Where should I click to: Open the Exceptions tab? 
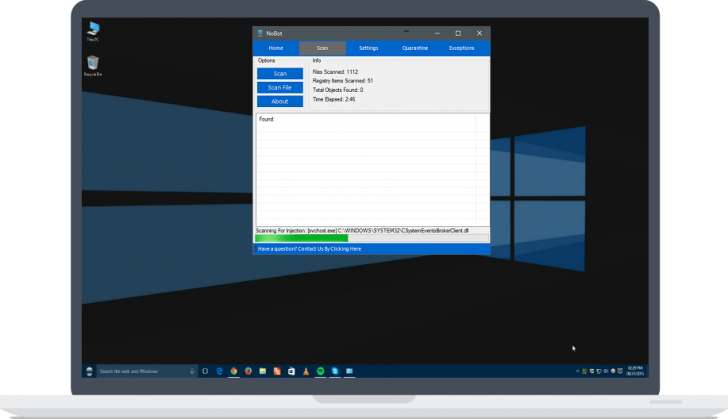pos(462,48)
